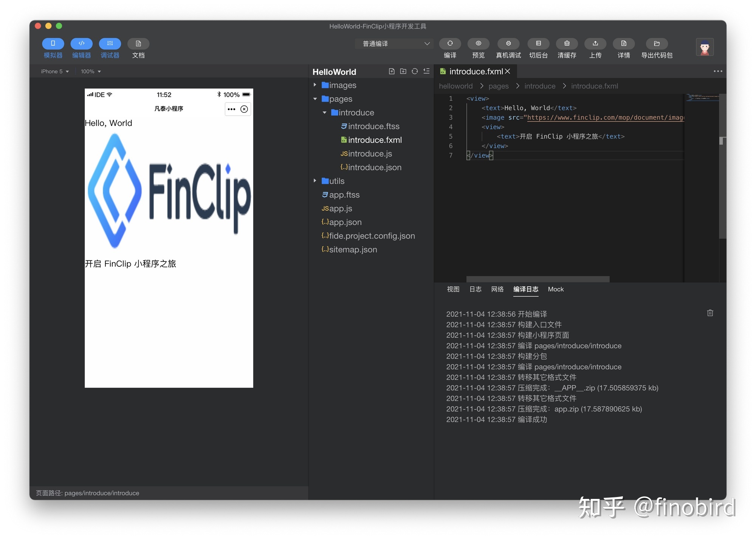Open the editor more options menu
This screenshot has height=539, width=756.
tap(718, 71)
